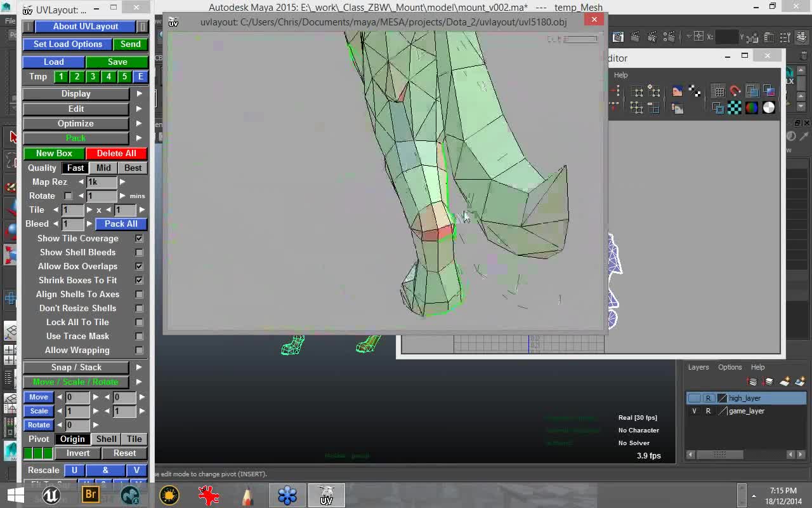
Task: Open the red splat app in taskbar
Action: click(209, 495)
